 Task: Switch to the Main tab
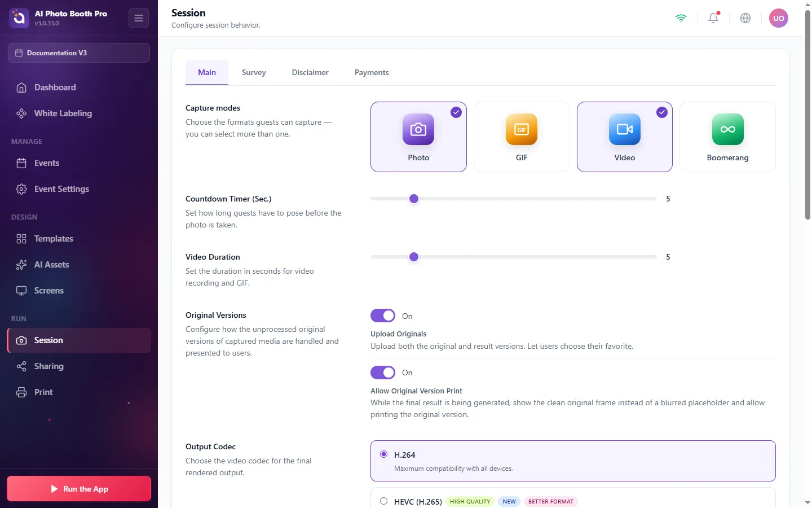click(207, 72)
